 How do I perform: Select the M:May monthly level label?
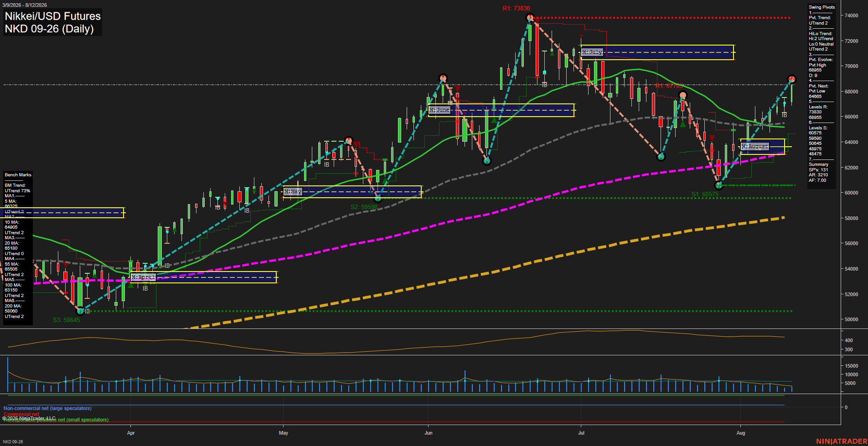pos(293,191)
